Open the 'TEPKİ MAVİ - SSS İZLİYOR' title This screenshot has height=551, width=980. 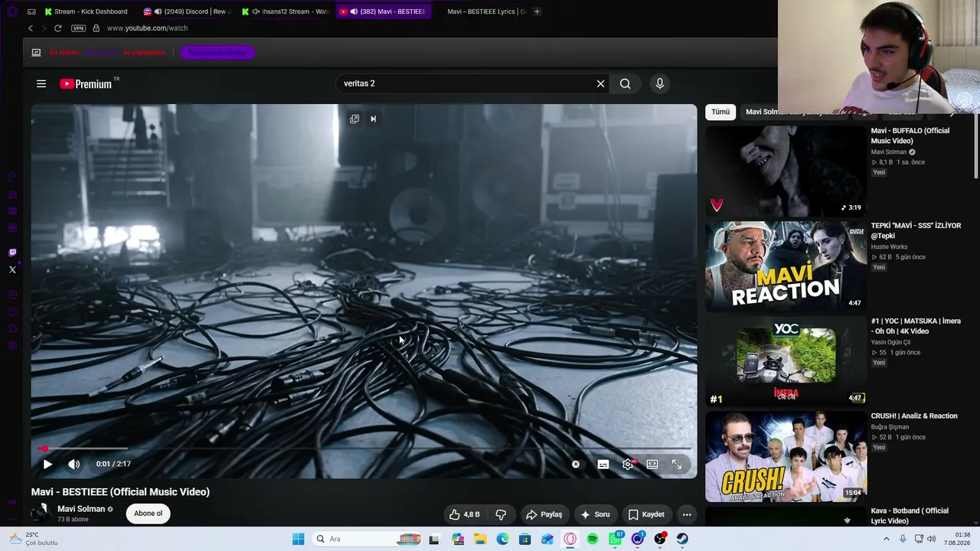coord(916,230)
